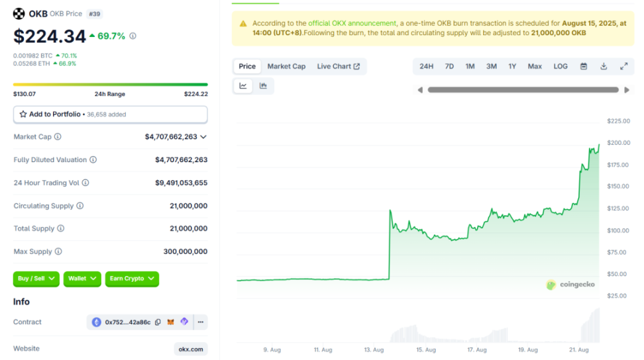Image resolution: width=644 pixels, height=360 pixels.
Task: Click the $4,707,662,263 Market Cap value
Action: pos(171,136)
